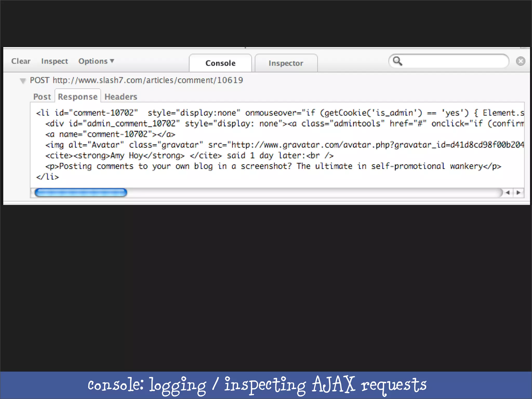Click the 'Posting comments to your own blog' line
The image size is (532, 399).
[x=273, y=166]
